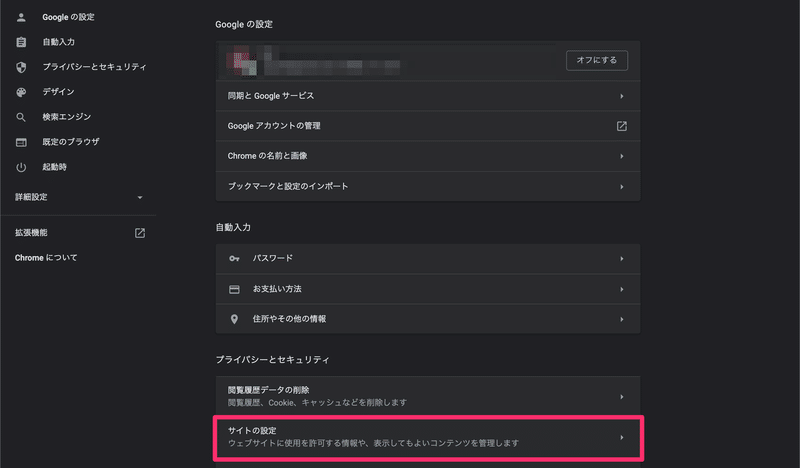This screenshot has width=800, height=468.
Task: Open Google の設定 in the sidebar
Action: pyautogui.click(x=68, y=17)
